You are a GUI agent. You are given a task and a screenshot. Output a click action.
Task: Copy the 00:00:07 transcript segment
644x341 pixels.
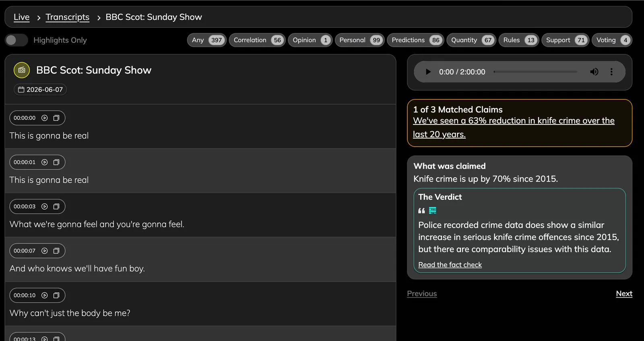pyautogui.click(x=56, y=251)
